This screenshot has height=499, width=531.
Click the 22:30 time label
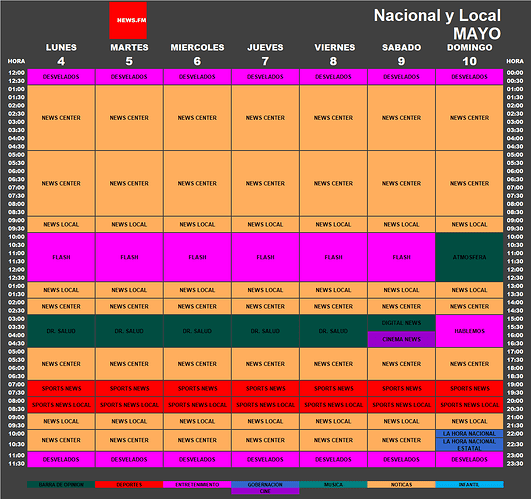[515, 444]
